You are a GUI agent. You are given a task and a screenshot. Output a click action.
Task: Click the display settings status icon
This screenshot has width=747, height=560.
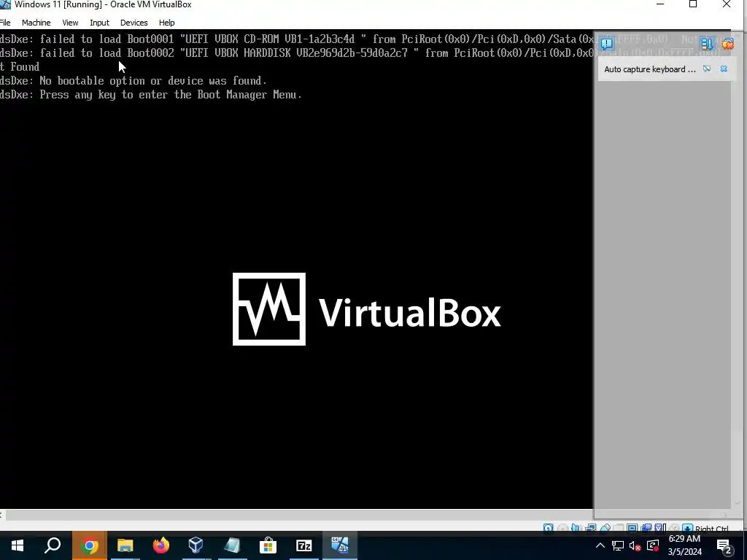(x=632, y=528)
